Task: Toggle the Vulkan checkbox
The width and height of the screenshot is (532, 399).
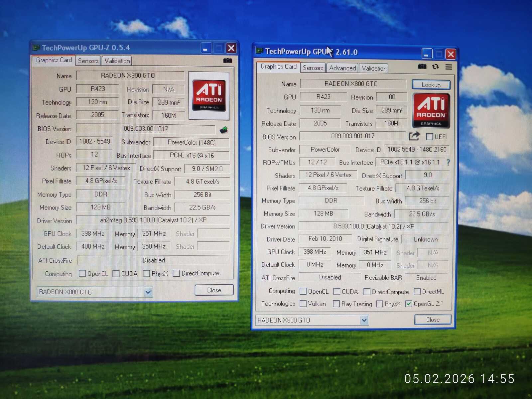Action: click(303, 304)
